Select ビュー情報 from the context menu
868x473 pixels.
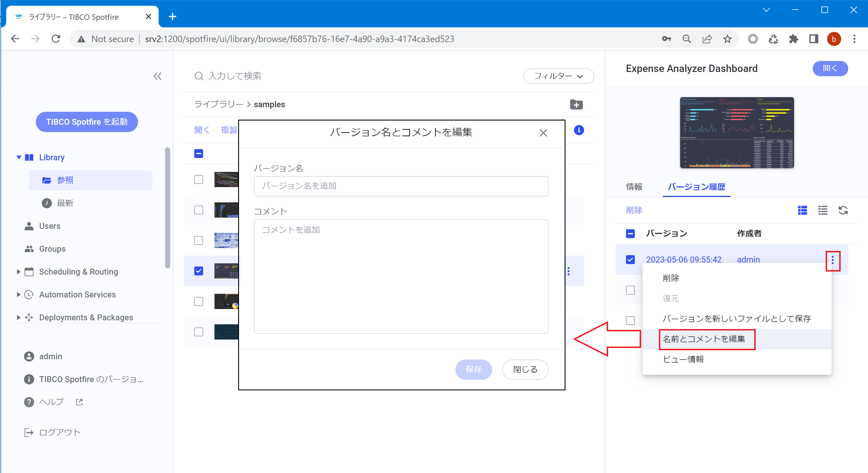click(x=737, y=359)
